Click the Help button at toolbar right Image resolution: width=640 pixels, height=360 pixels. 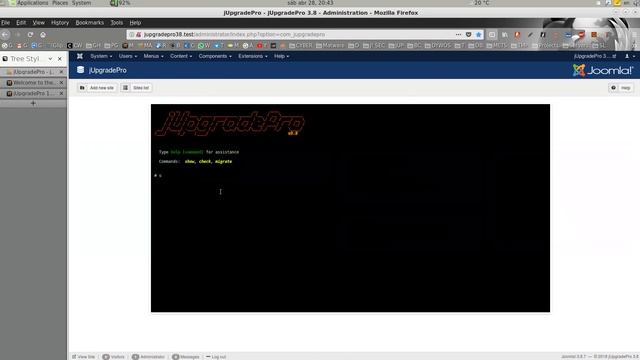click(621, 88)
